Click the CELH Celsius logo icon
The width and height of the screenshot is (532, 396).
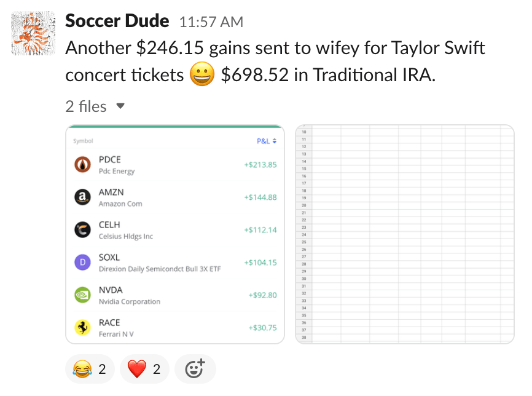tap(82, 230)
